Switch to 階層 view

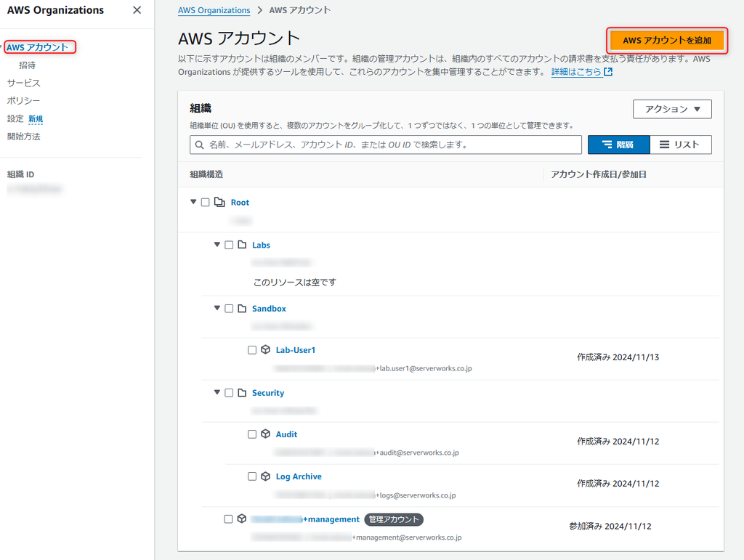point(619,145)
